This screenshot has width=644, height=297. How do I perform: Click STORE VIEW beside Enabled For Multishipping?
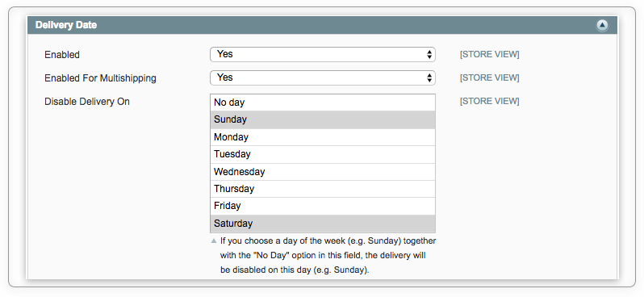click(x=490, y=77)
